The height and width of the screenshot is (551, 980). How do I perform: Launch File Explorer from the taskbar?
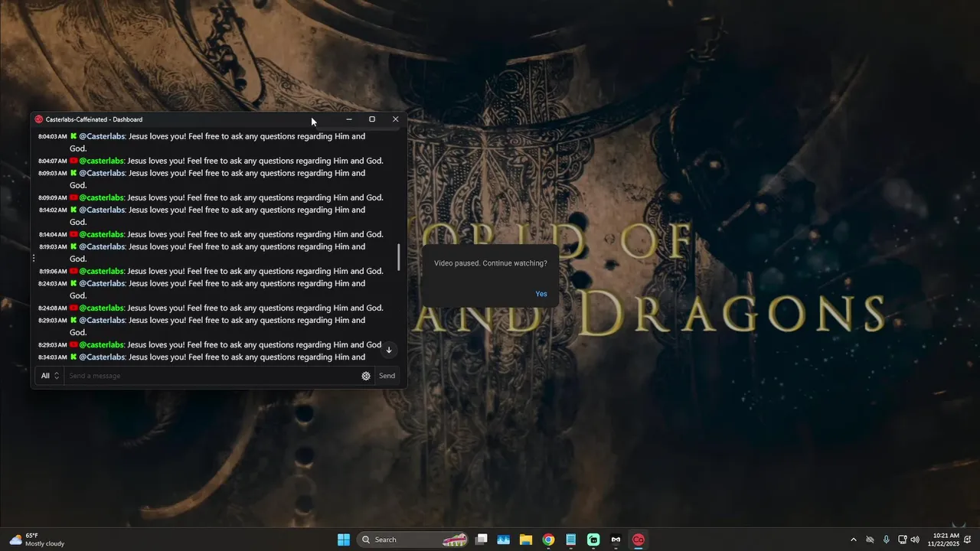click(x=526, y=540)
